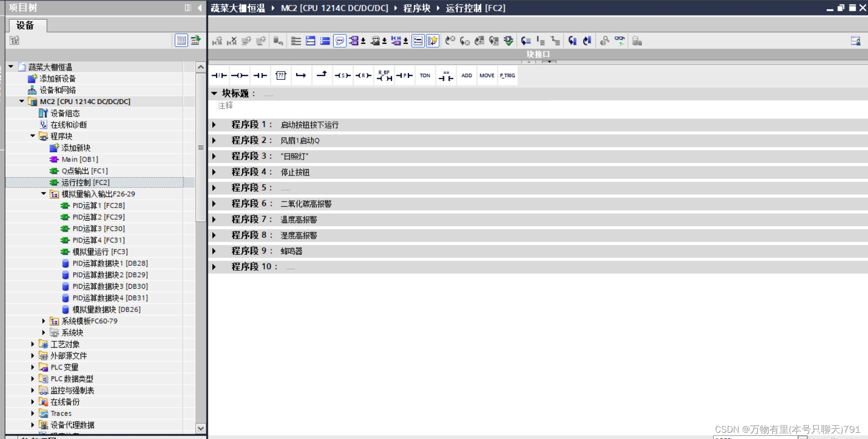Insert a new network via toolbar icon
868x439 pixels.
(x=217, y=41)
